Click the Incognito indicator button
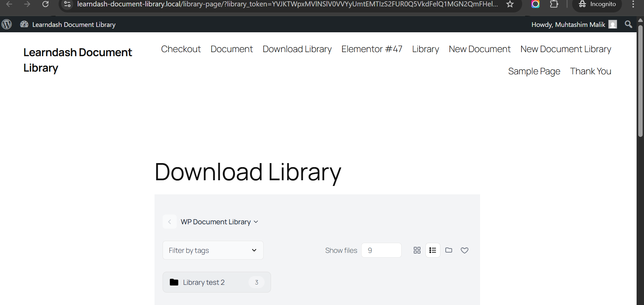The width and height of the screenshot is (644, 305). [x=597, y=4]
